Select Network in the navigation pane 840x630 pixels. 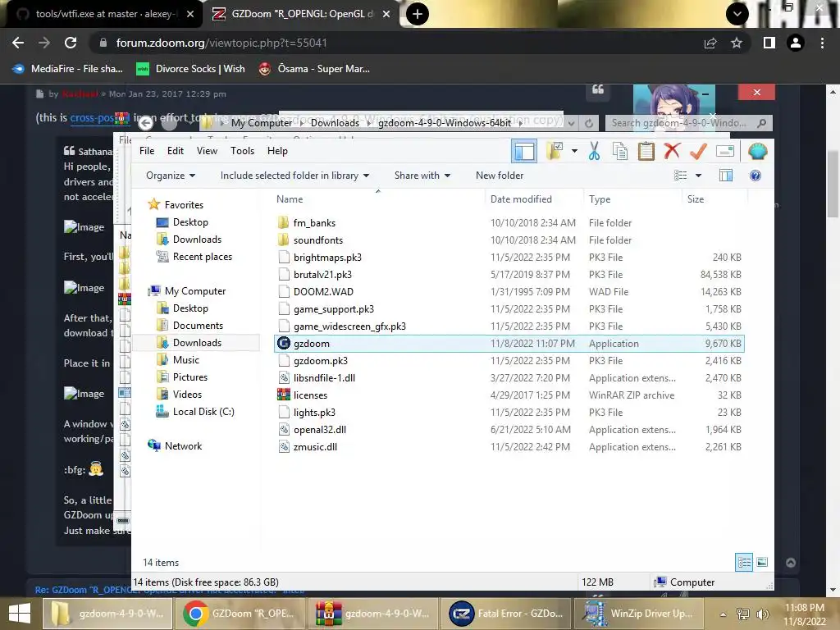pyautogui.click(x=183, y=446)
